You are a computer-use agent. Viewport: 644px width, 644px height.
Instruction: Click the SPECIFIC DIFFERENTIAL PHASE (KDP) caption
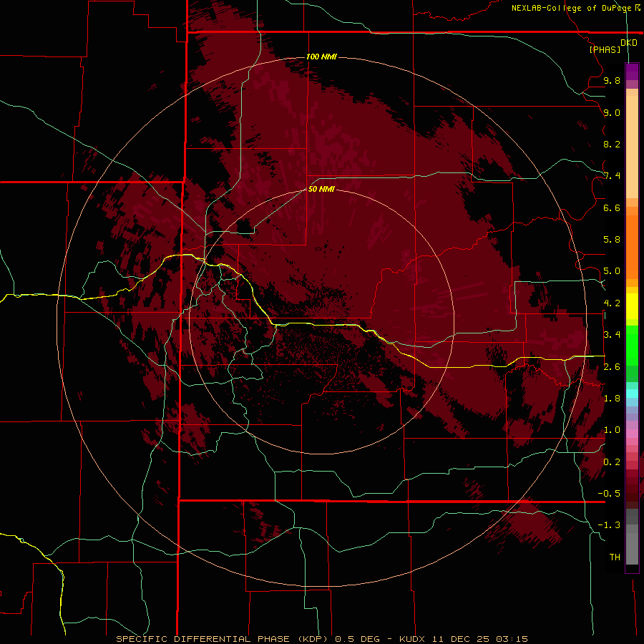click(223, 639)
